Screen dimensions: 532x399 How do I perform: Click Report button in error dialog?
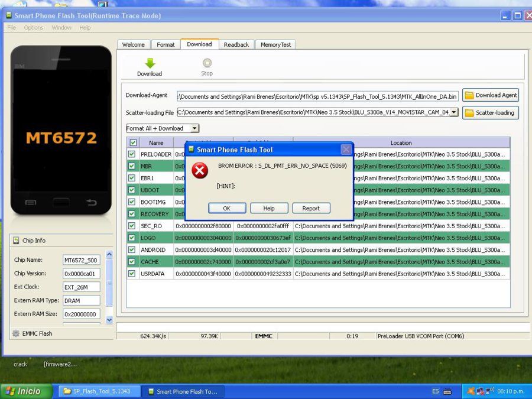pos(311,208)
